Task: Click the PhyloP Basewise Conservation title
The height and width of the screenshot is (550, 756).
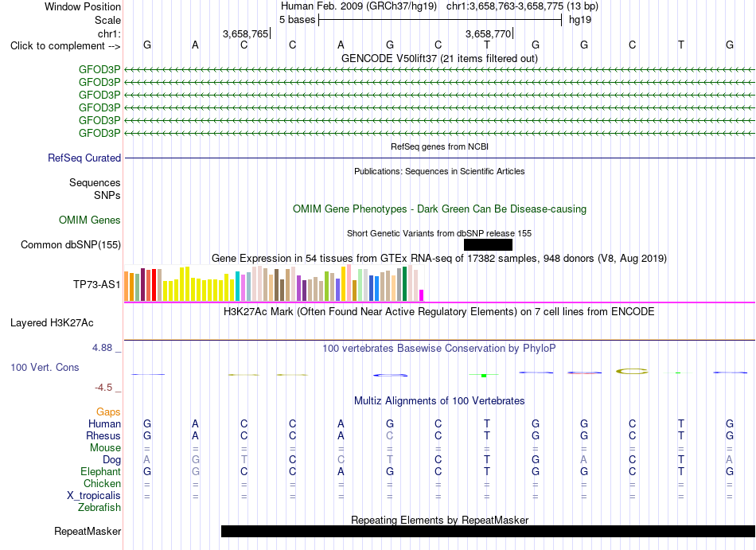Action: [x=439, y=348]
